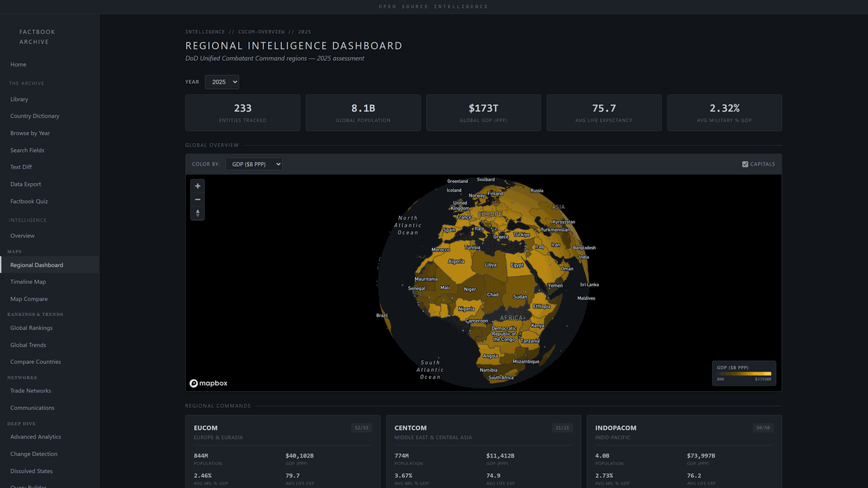Zoom in on the globe map

click(197, 186)
